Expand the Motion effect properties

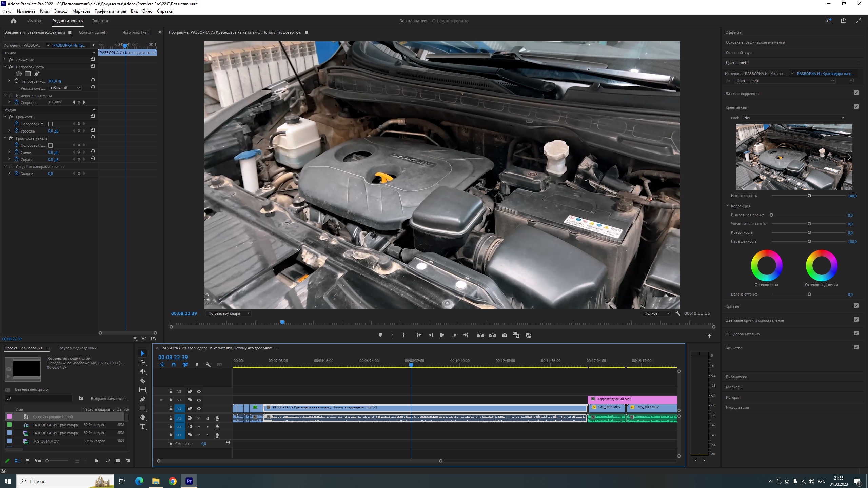point(5,60)
